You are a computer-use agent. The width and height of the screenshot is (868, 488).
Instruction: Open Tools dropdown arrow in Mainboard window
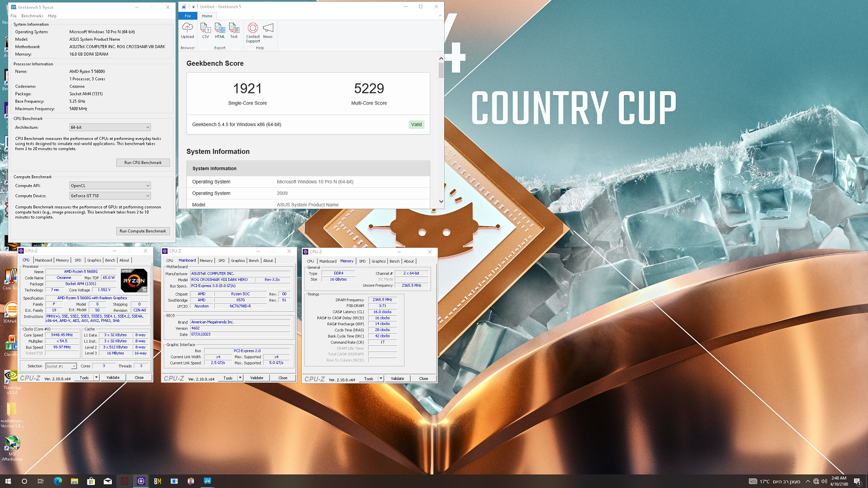coord(240,378)
